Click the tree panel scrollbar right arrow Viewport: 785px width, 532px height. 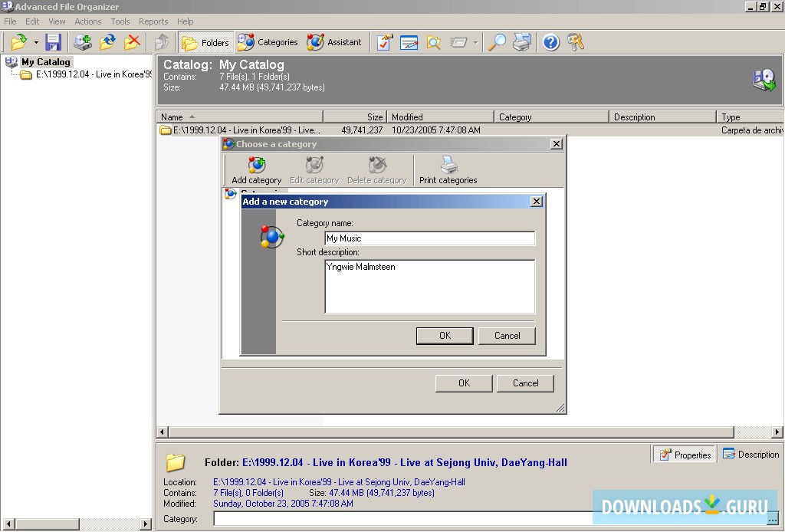pyautogui.click(x=146, y=524)
